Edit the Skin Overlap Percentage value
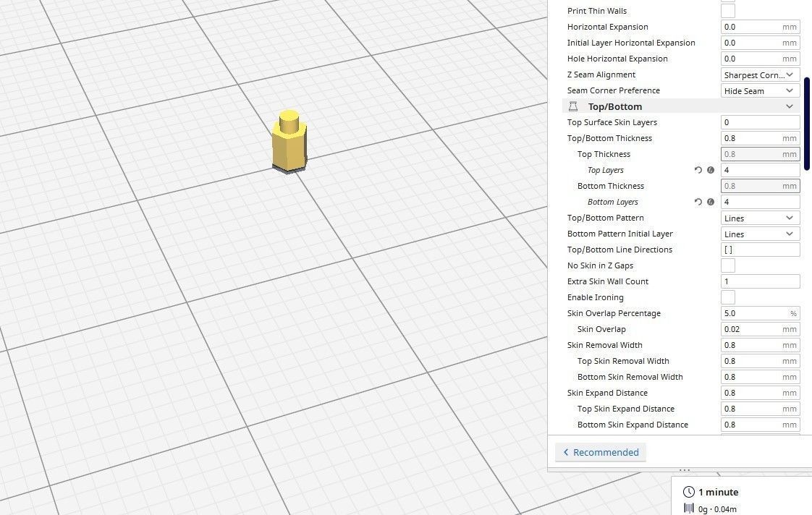Screen dimensions: 812x515 (x=760, y=313)
